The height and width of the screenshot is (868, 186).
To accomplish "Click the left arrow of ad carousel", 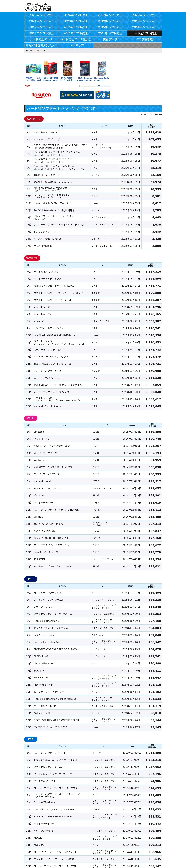I will point(83,86).
